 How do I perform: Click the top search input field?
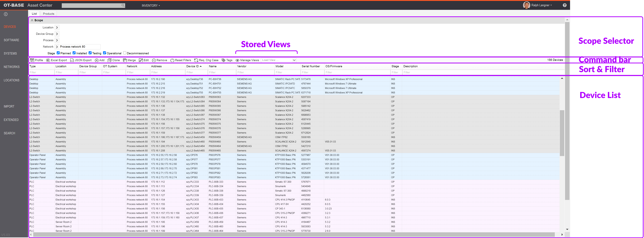point(93,6)
